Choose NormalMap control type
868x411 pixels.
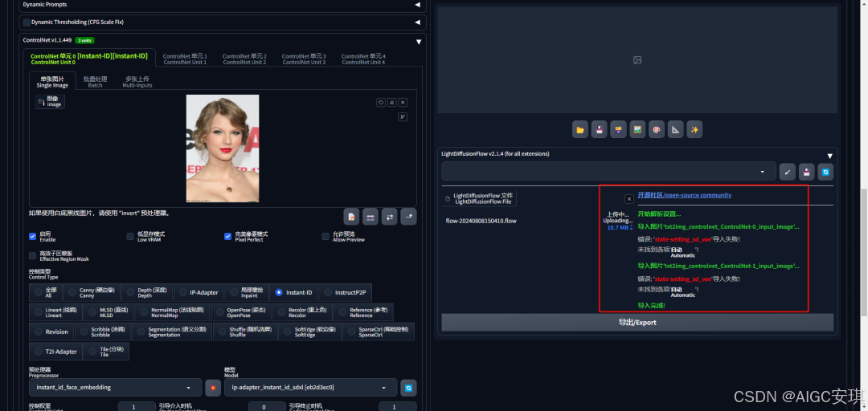click(x=173, y=312)
